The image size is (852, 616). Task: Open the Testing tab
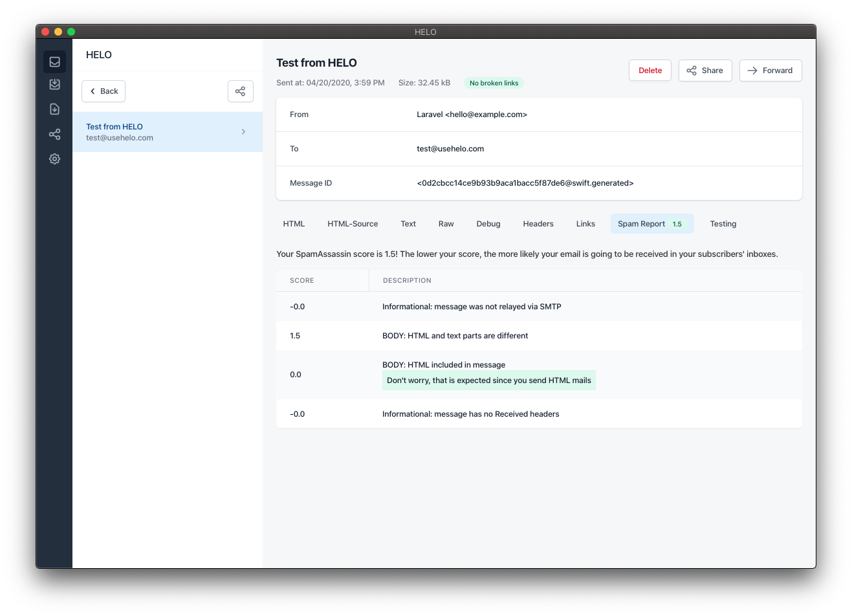(x=723, y=224)
